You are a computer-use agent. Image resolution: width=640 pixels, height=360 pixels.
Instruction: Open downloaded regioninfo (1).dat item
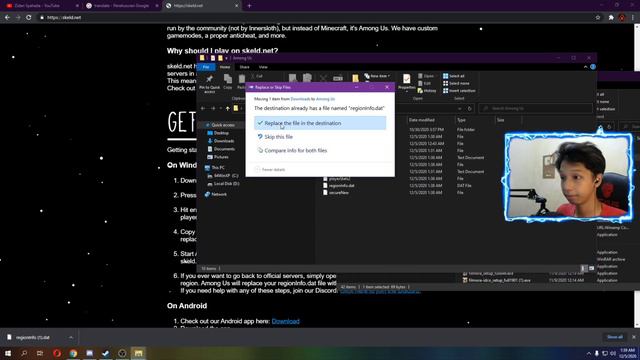pos(33,338)
